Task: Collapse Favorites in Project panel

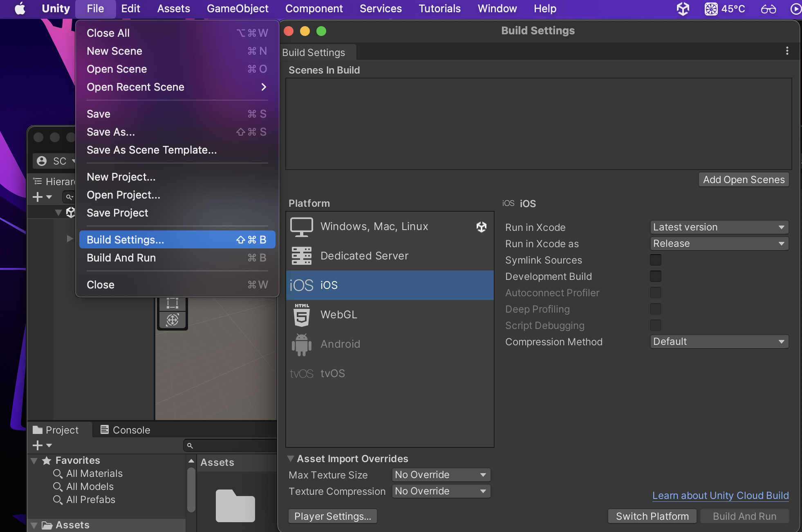Action: 34,460
